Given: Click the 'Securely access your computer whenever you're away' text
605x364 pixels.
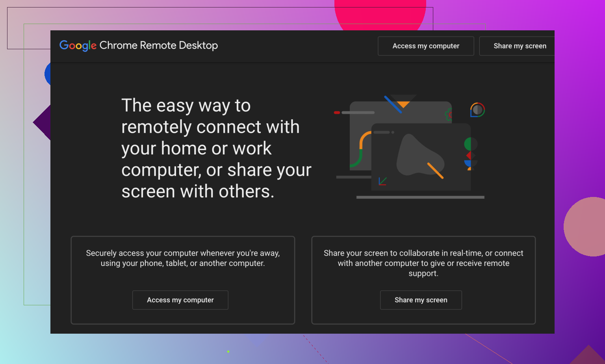Looking at the screenshot, I should coord(183,258).
